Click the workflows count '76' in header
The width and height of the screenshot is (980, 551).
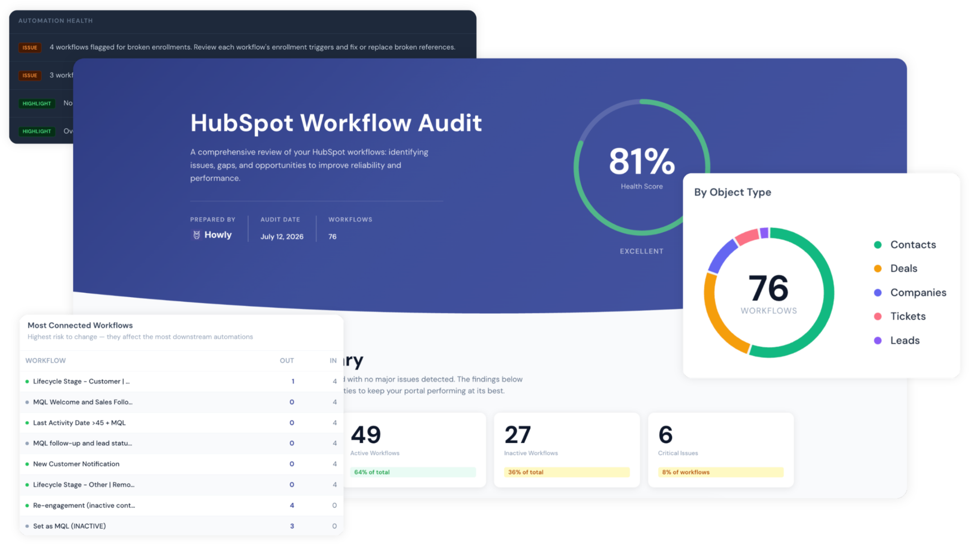[332, 237]
